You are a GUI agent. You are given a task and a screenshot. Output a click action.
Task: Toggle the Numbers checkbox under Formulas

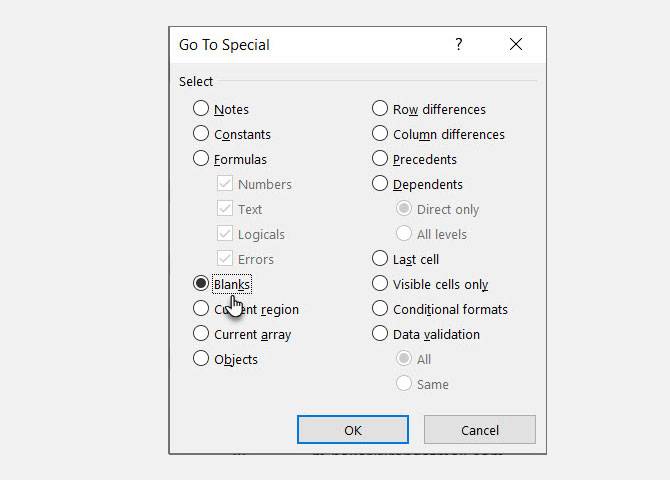tap(225, 184)
